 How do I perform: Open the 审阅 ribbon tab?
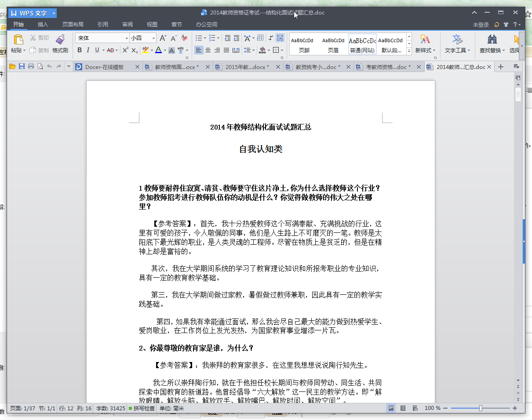point(128,25)
